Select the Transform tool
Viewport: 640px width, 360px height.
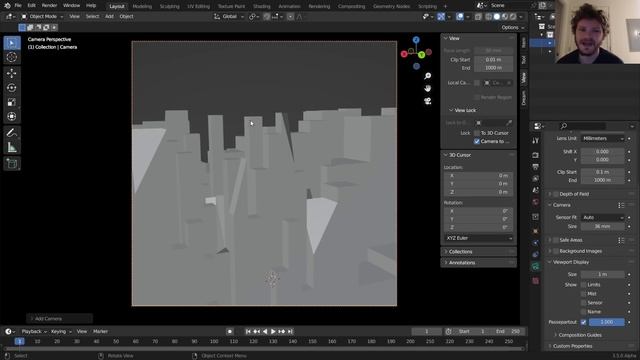point(12,116)
